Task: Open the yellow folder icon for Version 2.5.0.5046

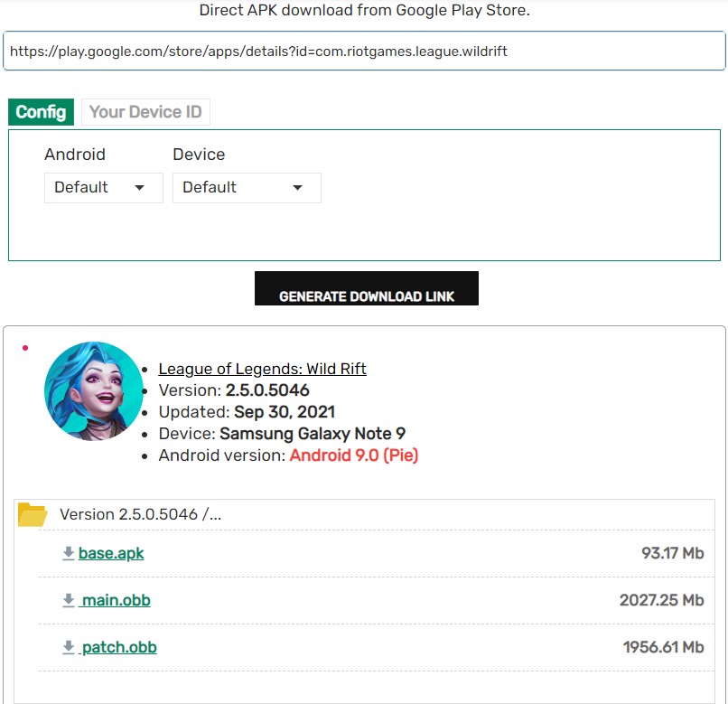Action: point(32,514)
